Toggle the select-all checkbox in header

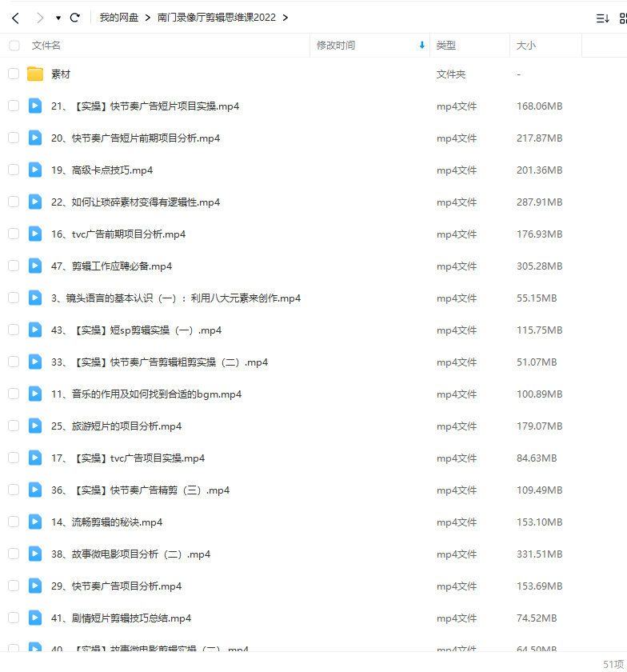[14, 46]
